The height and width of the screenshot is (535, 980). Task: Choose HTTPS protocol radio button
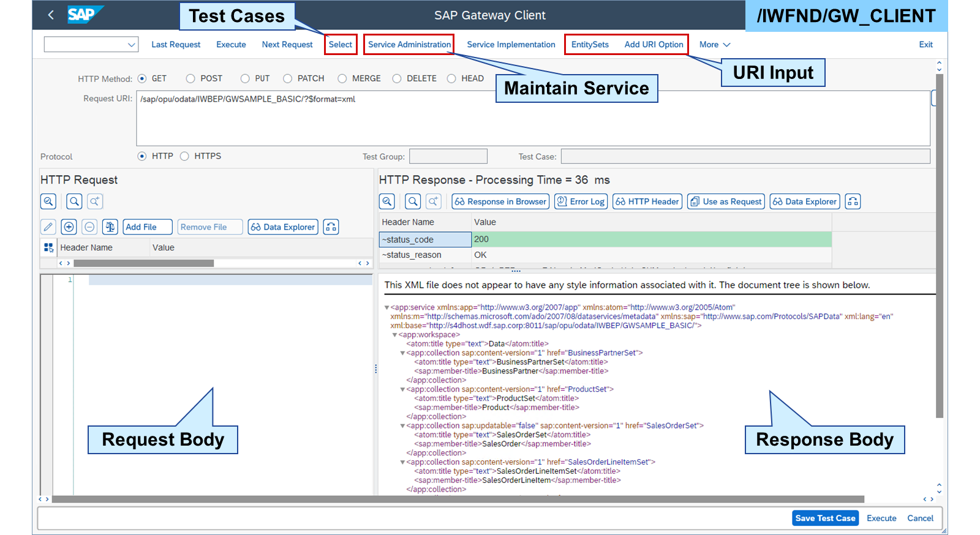[x=184, y=156]
